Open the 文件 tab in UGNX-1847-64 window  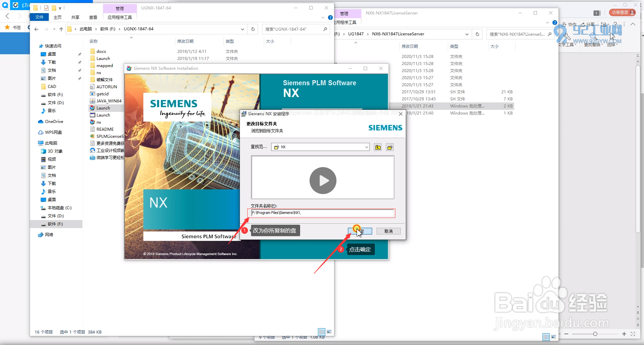[39, 17]
